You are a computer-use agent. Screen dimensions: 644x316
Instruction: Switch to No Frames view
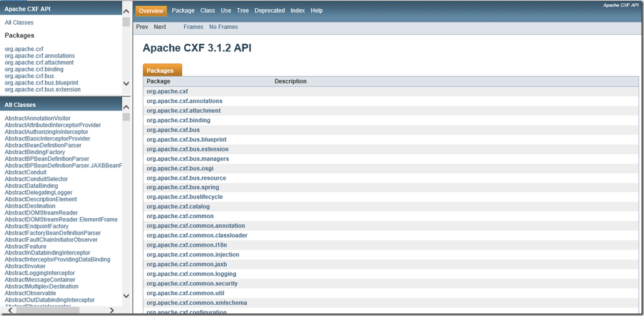tap(224, 27)
